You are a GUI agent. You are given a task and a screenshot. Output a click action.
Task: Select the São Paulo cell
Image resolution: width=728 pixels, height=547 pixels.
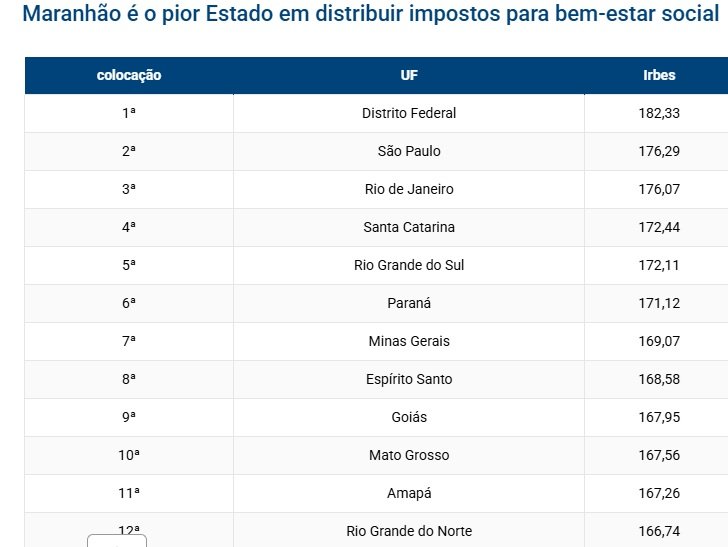pos(409,151)
